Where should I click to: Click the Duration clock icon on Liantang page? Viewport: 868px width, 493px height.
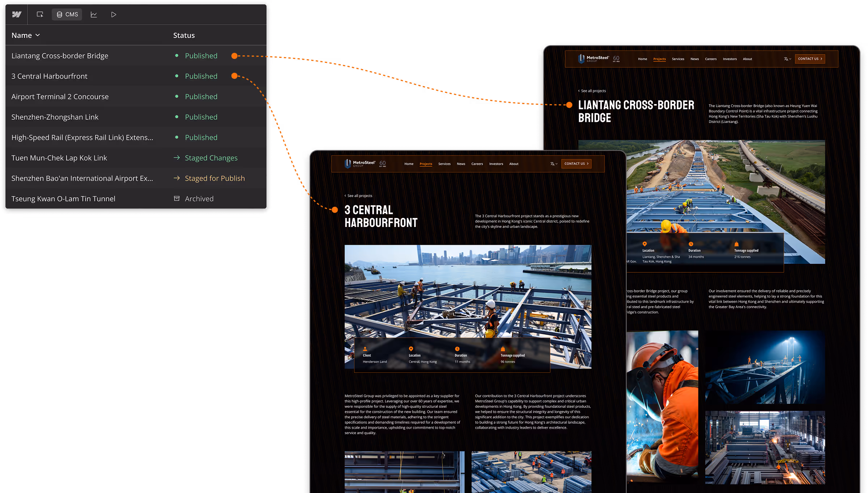[691, 244]
